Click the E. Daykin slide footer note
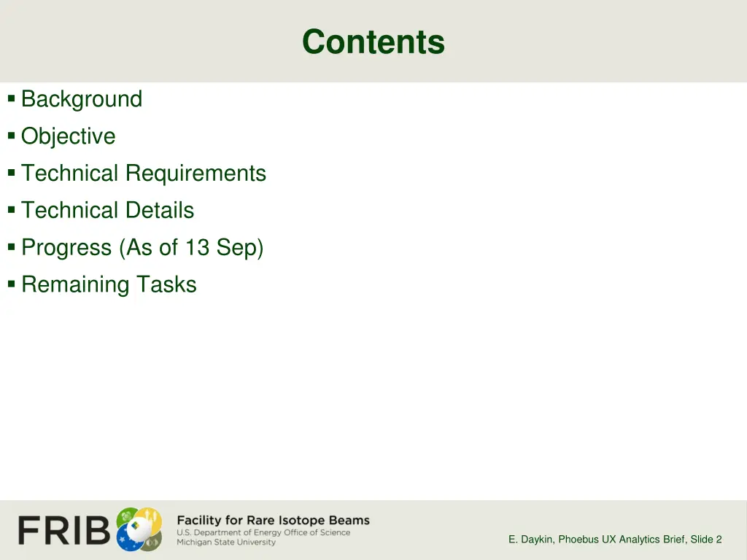The width and height of the screenshot is (747, 560). click(x=615, y=539)
